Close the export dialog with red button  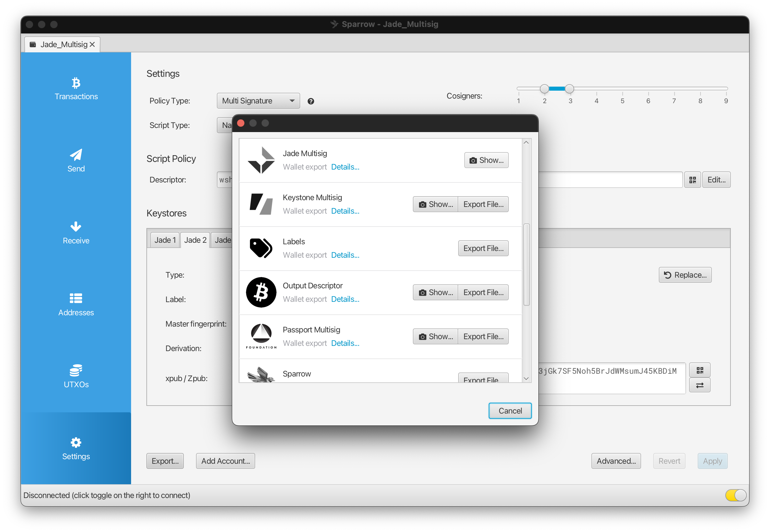[x=241, y=123]
